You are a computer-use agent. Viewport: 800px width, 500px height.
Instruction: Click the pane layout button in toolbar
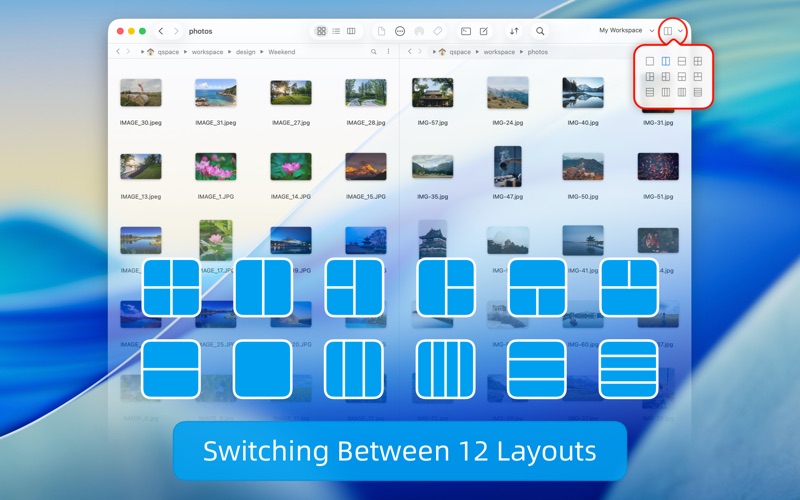pyautogui.click(x=667, y=31)
